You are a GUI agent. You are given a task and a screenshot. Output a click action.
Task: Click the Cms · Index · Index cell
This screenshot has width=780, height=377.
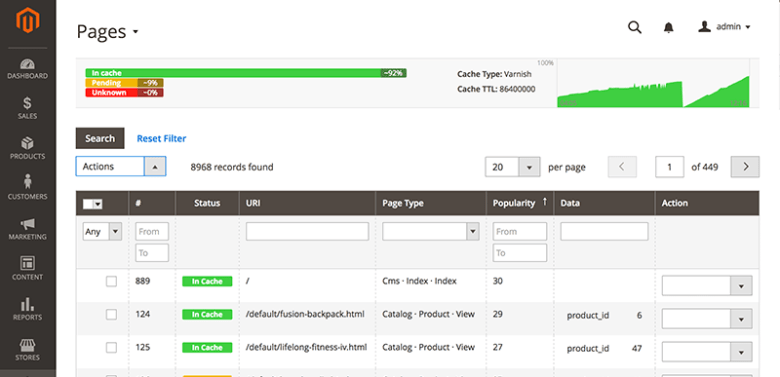pos(419,281)
